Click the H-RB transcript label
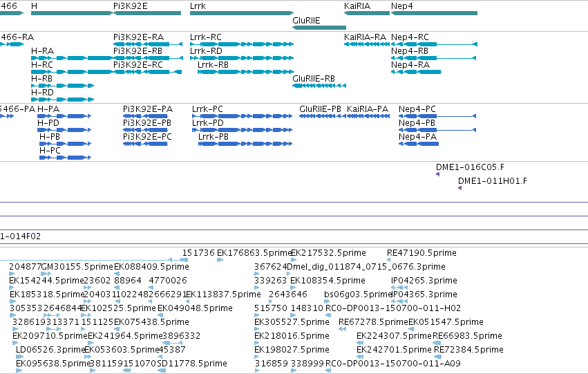 coord(41,79)
